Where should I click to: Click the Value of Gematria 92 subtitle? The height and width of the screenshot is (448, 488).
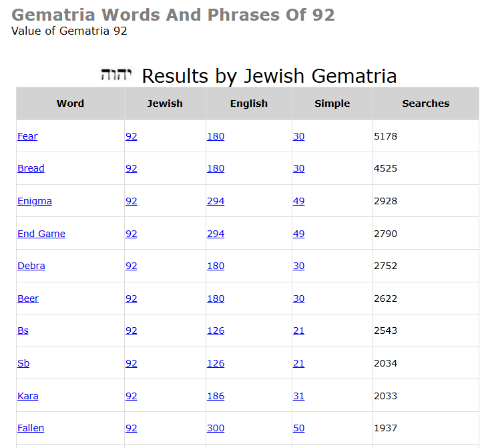point(69,31)
